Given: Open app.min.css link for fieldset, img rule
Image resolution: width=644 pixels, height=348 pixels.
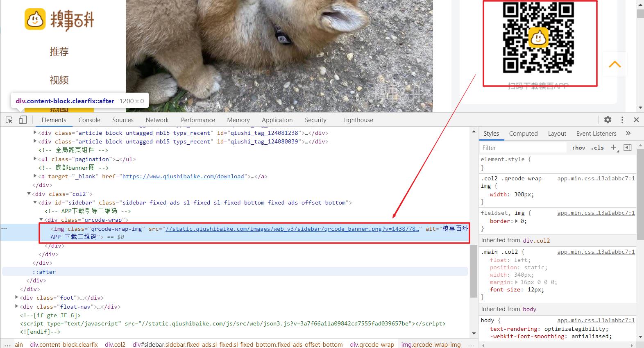Looking at the screenshot, I should (596, 213).
